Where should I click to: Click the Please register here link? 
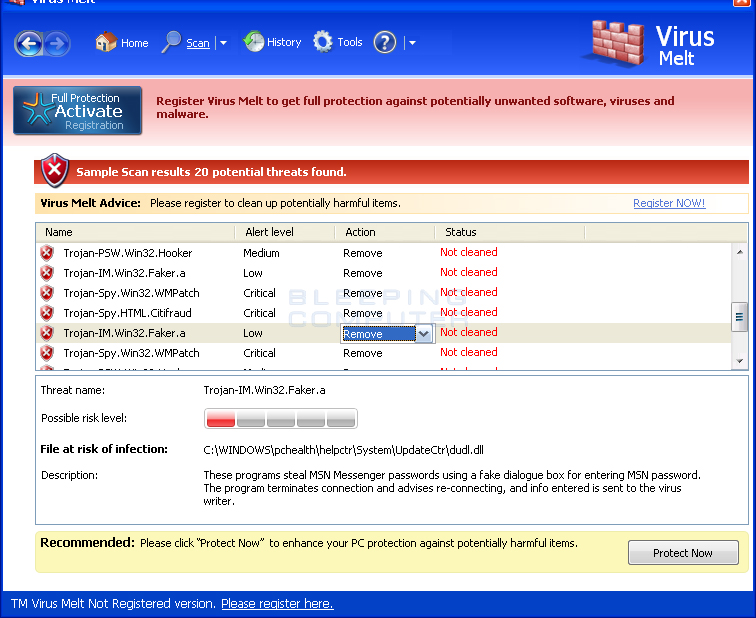tap(277, 604)
